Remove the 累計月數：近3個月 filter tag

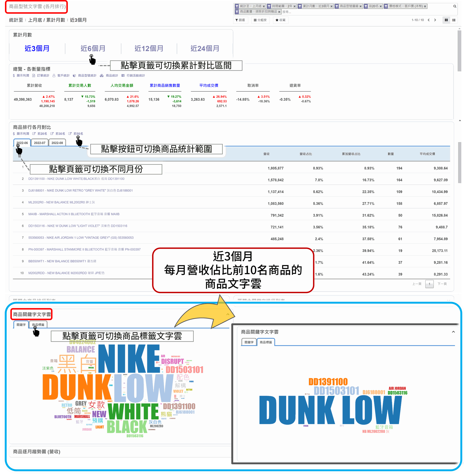click(331, 6)
